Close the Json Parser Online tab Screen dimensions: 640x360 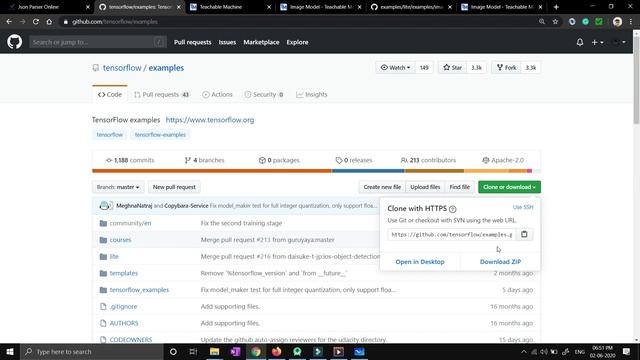point(88,7)
